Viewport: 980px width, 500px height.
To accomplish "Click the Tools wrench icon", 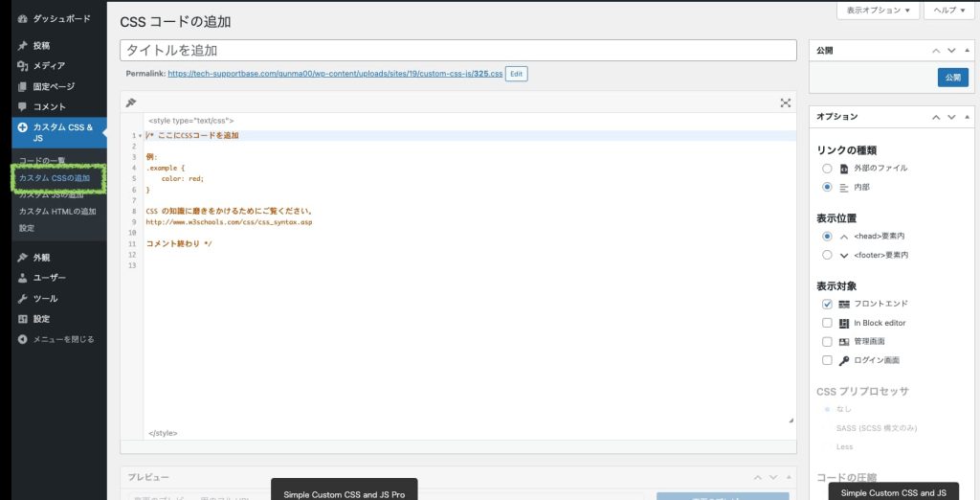I will point(23,298).
